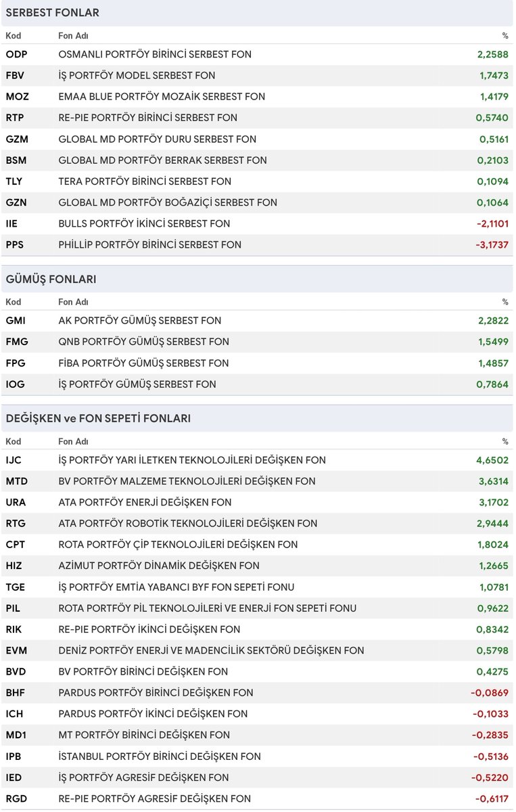Select PHİLLİP PORTFÖY BİRİNCİ SERBEST FON
The width and height of the screenshot is (516, 812).
[x=149, y=245]
